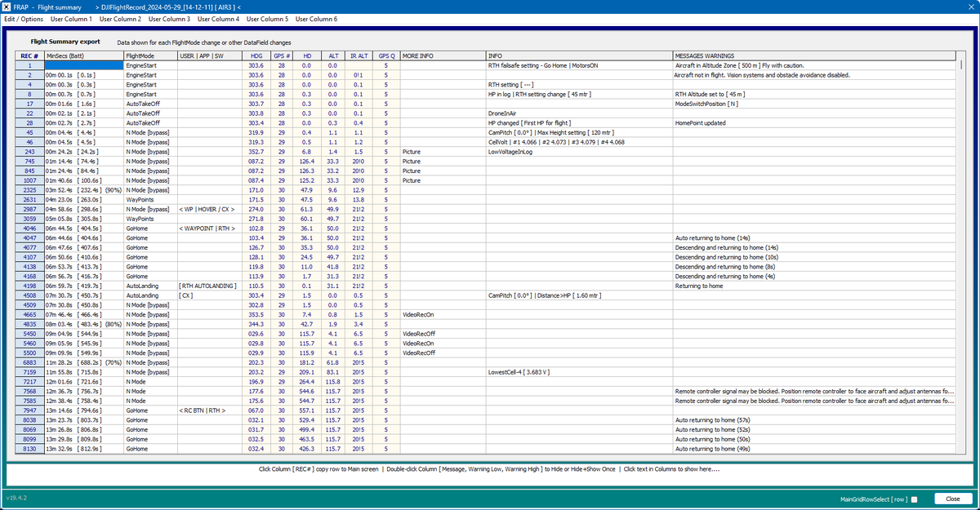Click the vertical scrollbar of the grid
980x510 pixels.
coord(963,245)
